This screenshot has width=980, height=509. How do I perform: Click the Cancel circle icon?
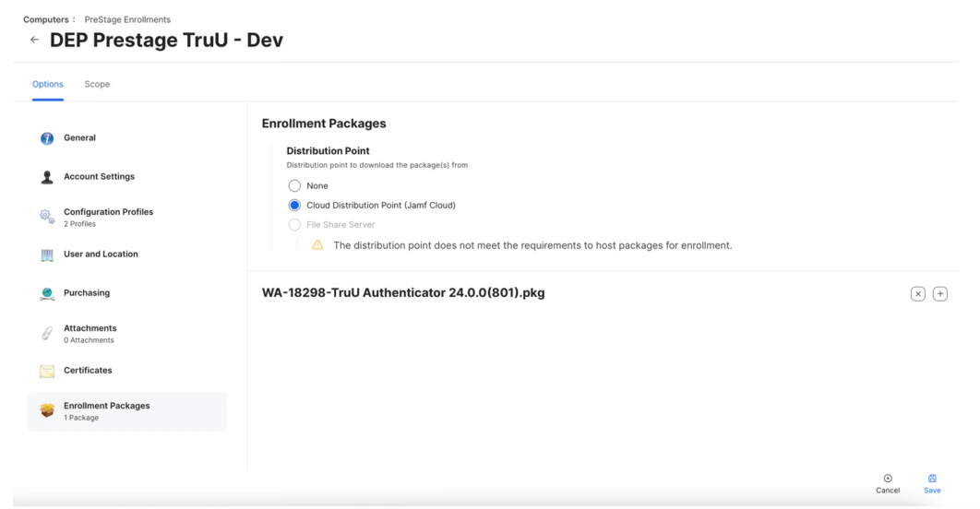pos(888,479)
